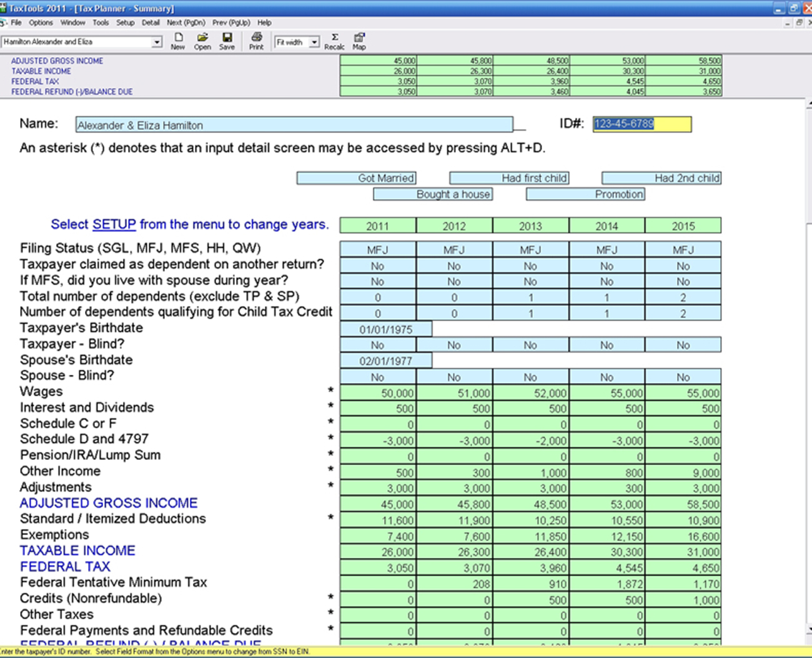Click the vertical scrollbar on the right
Viewport: 812px width, 658px height.
pos(808,366)
